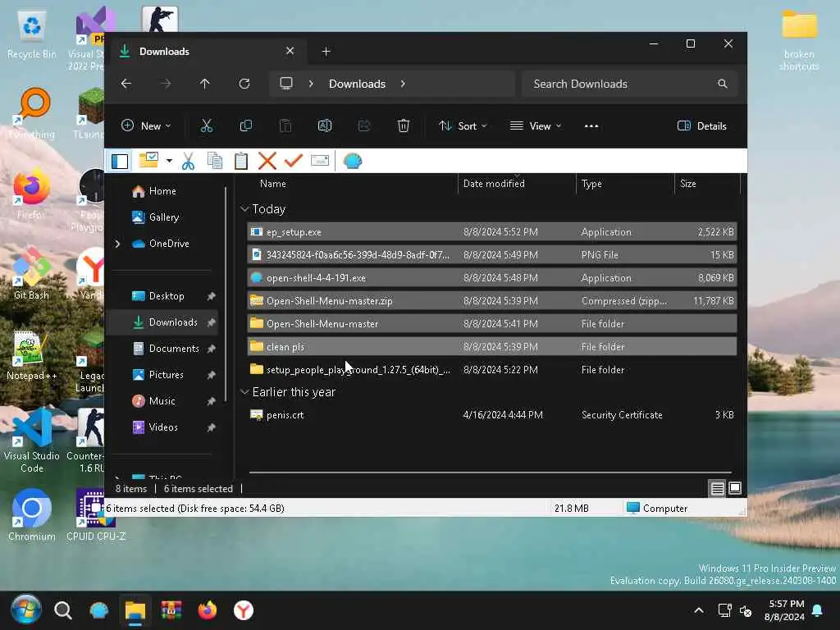
Task: Show hidden system tray icons
Action: 699,610
